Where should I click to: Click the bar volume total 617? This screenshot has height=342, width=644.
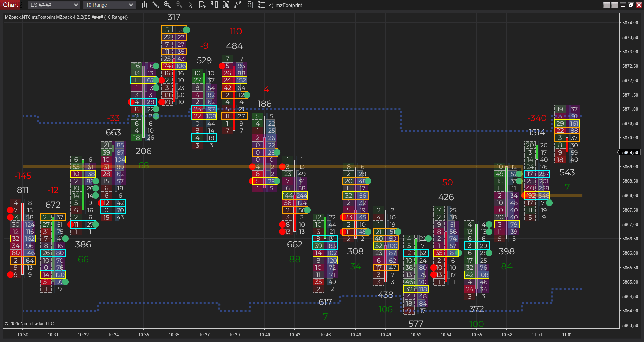(x=325, y=302)
